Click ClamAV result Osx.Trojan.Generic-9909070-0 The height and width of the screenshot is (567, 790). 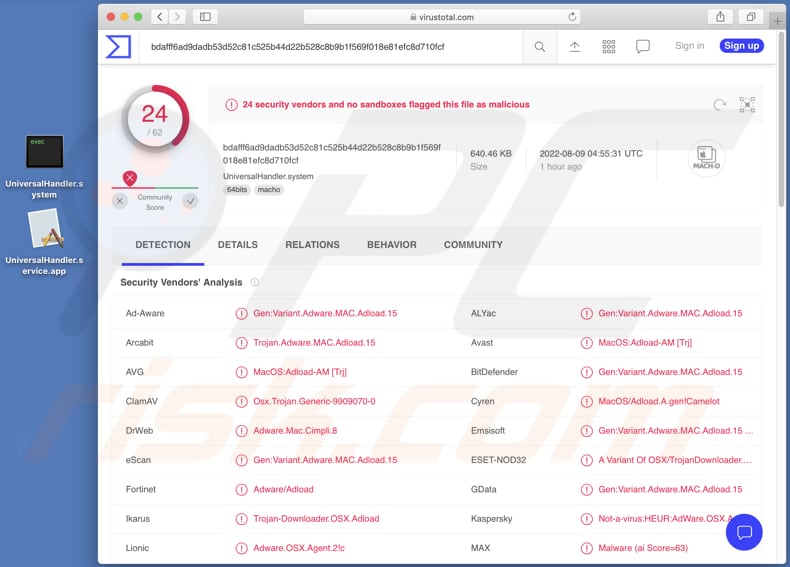point(314,402)
